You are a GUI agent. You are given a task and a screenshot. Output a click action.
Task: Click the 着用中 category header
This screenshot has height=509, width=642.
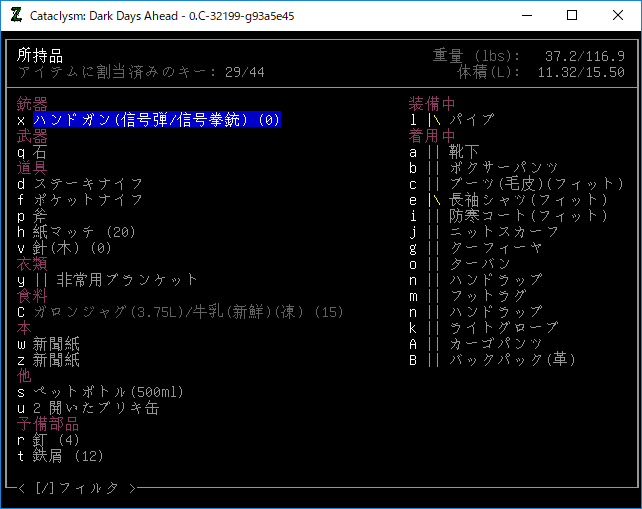point(432,136)
